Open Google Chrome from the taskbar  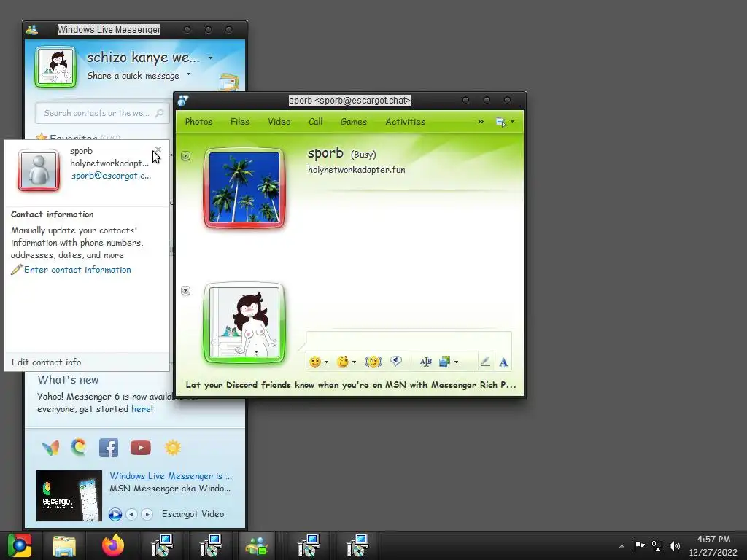[20, 545]
